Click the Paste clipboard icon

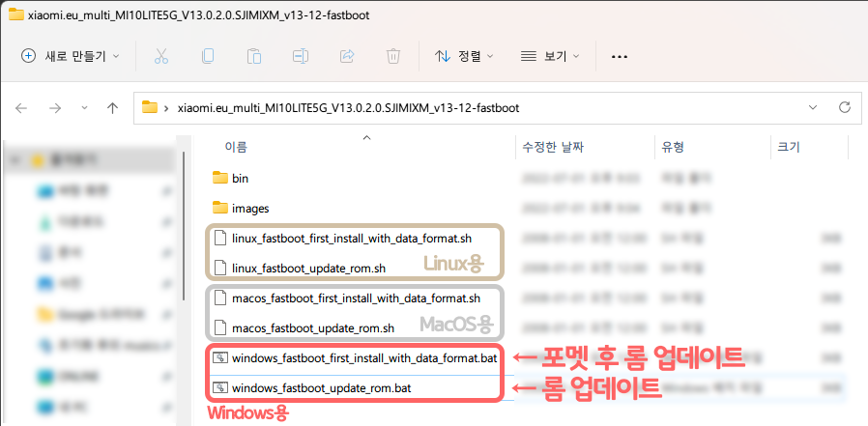click(x=254, y=56)
